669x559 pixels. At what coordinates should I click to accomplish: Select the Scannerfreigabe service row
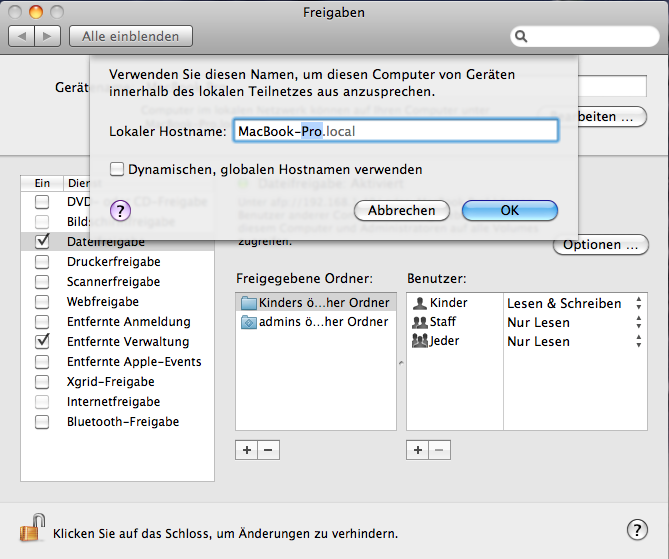[x=117, y=282]
